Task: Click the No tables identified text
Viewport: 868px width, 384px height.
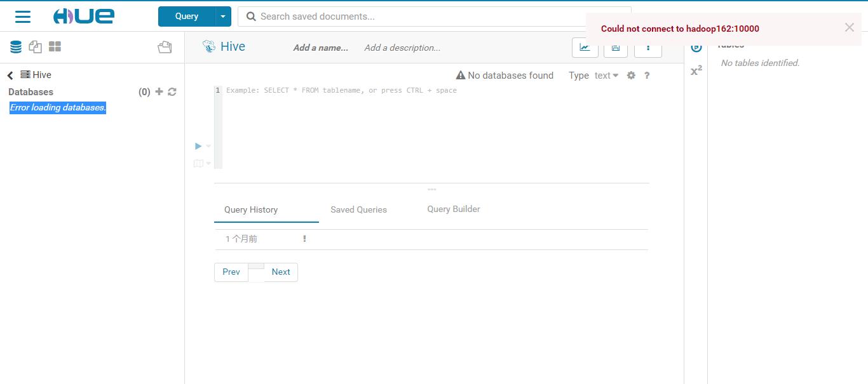Action: coord(760,63)
